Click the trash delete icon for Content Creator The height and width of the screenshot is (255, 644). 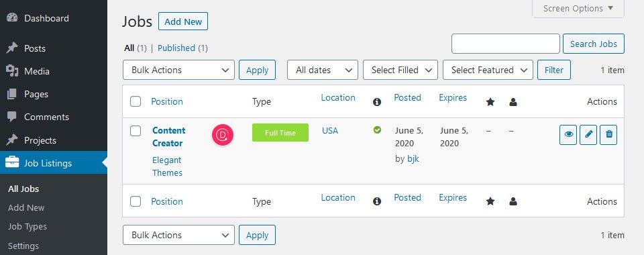point(608,135)
